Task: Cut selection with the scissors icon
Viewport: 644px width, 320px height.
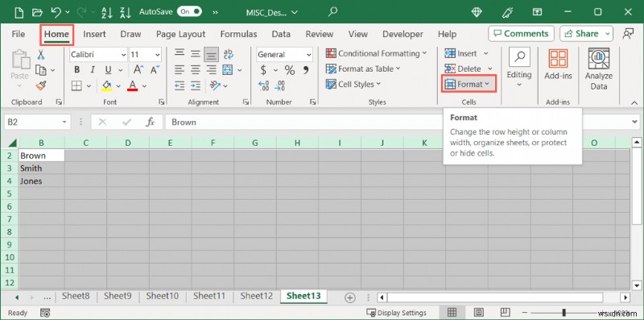Action: [x=41, y=54]
